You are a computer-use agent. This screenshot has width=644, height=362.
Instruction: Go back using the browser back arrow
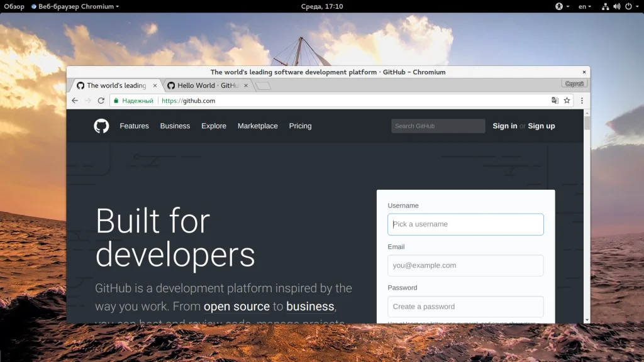pos(75,101)
